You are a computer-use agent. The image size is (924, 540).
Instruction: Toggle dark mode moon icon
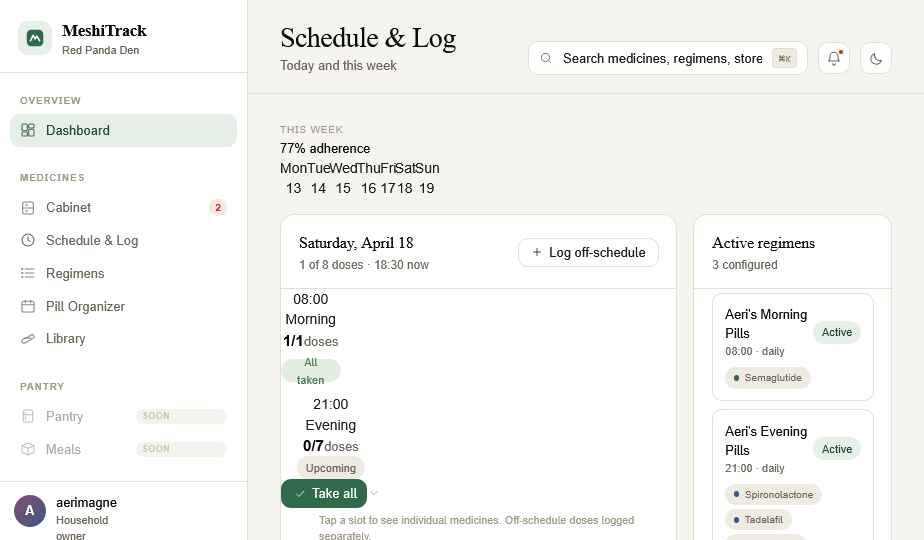point(876,58)
